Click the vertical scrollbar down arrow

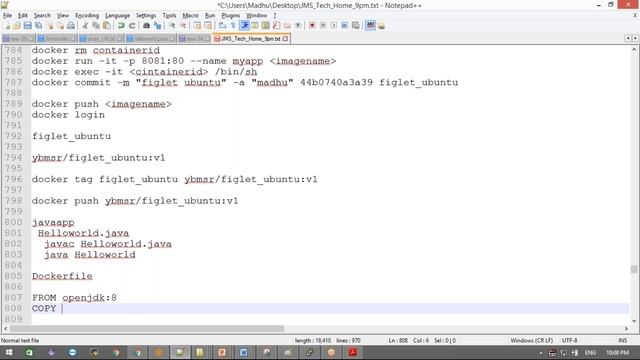(634, 321)
